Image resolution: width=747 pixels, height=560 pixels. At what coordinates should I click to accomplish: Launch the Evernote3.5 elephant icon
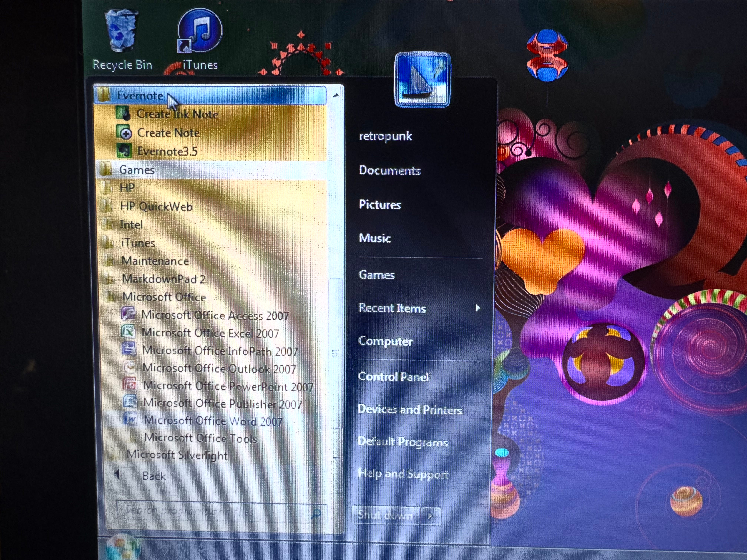[x=124, y=150]
